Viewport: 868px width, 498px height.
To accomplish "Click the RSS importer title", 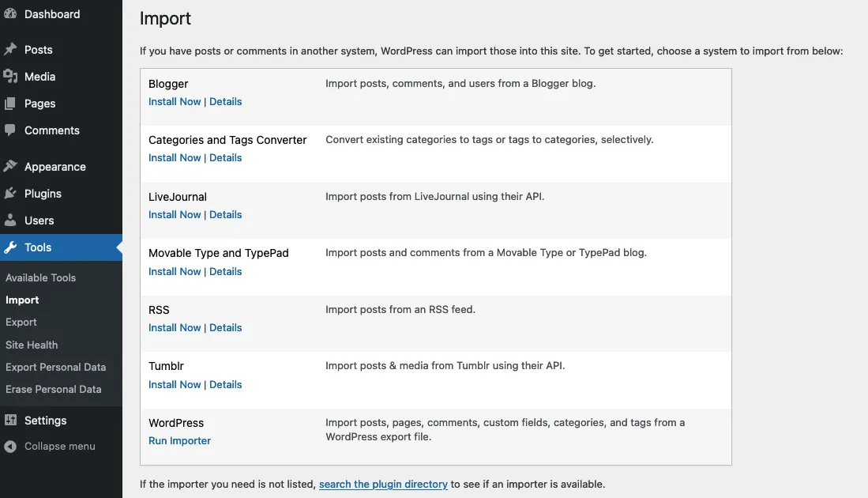I will click(x=159, y=310).
